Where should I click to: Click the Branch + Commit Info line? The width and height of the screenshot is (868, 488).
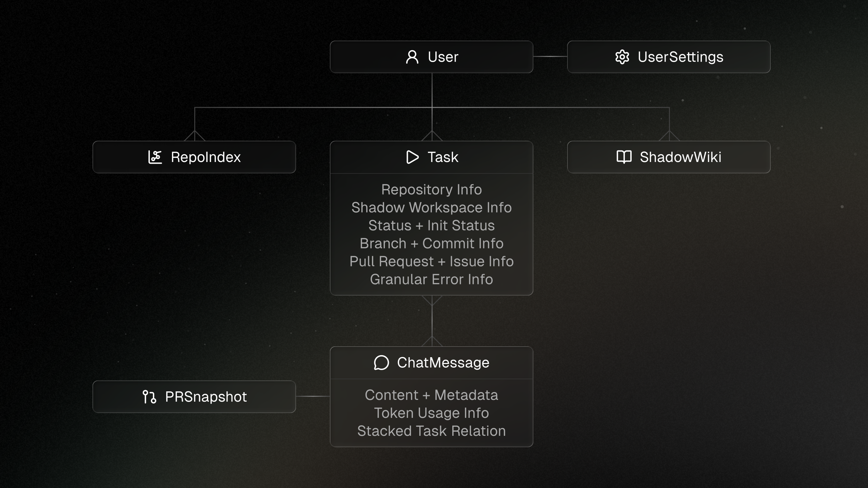point(432,244)
